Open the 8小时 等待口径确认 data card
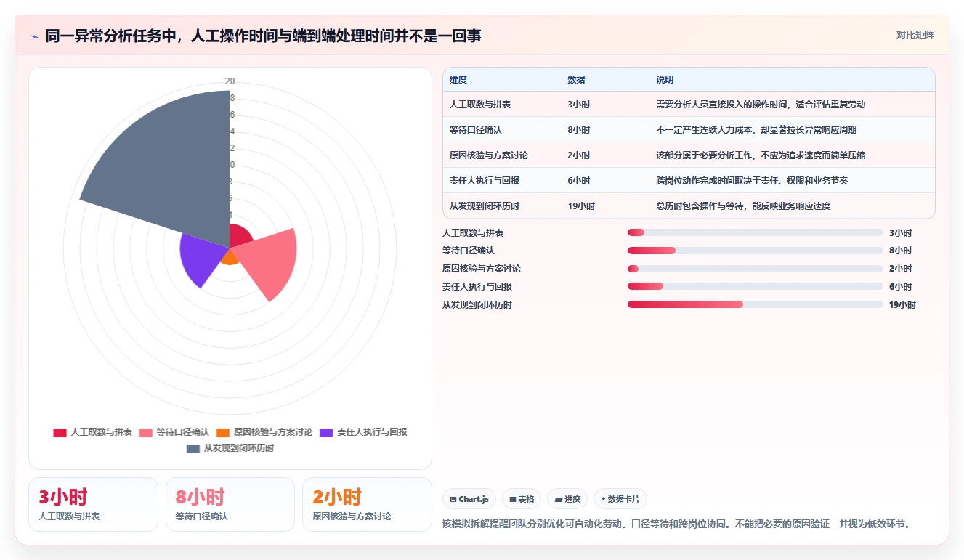 tap(230, 504)
